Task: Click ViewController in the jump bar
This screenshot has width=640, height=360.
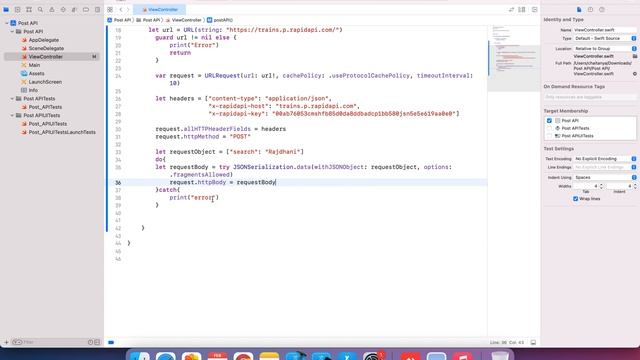Action: click(x=184, y=20)
